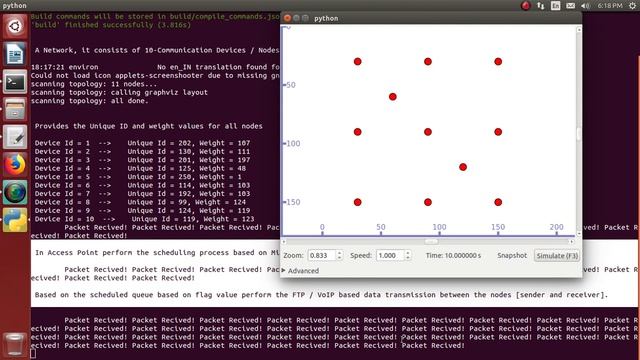Click the vertical scrollbar handle of canvas
The image size is (640, 360).
coord(578,133)
